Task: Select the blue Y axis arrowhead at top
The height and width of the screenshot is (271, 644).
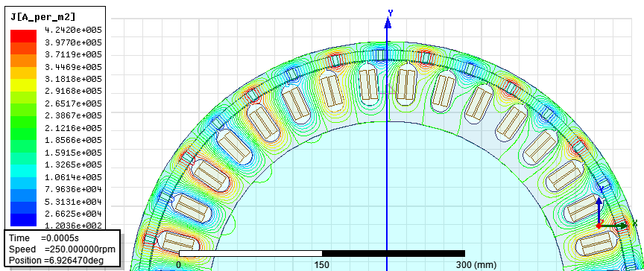Action: click(387, 22)
